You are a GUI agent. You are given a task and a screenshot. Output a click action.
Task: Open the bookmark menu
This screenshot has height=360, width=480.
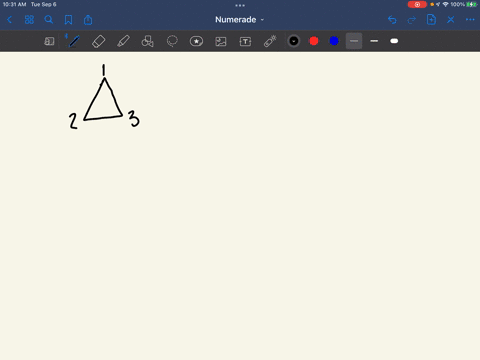(68, 20)
